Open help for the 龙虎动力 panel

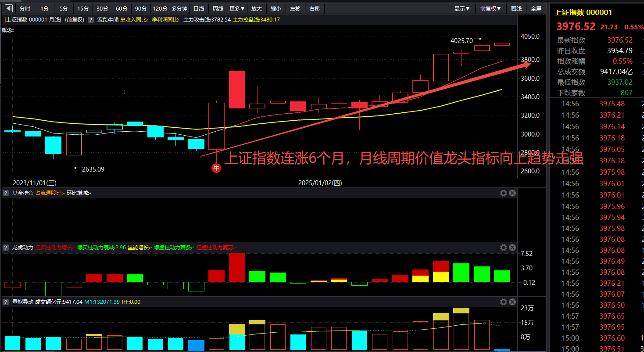(6, 248)
